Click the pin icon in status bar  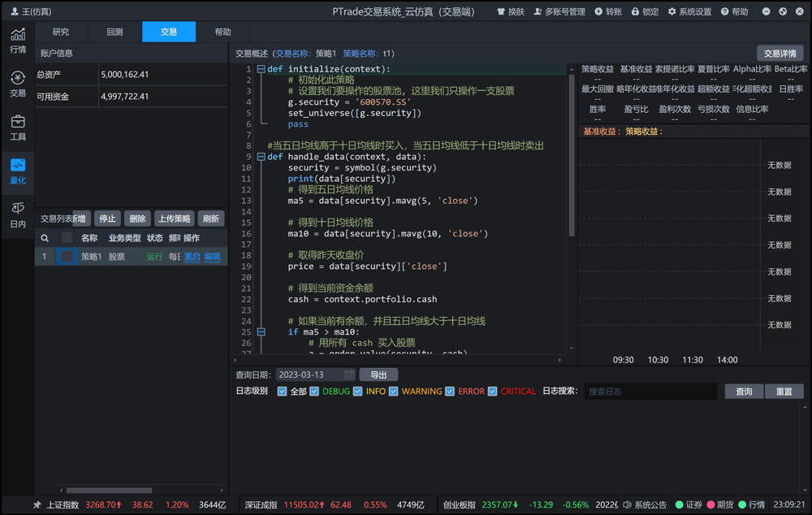click(x=37, y=504)
